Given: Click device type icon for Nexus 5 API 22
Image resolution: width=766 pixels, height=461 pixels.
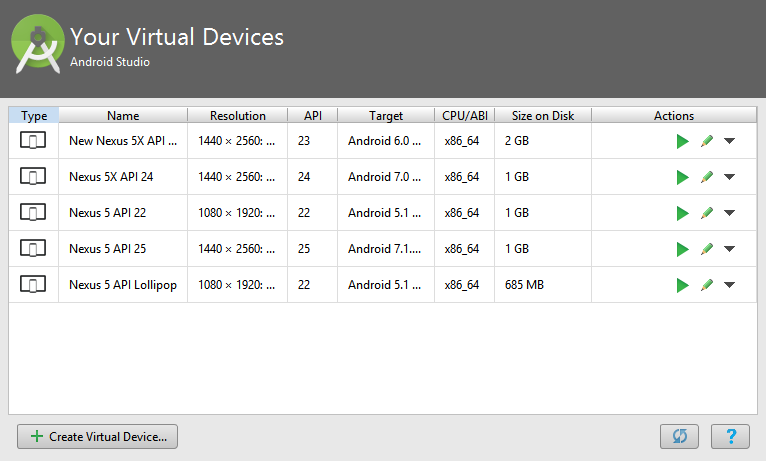Looking at the screenshot, I should pyautogui.click(x=33, y=212).
